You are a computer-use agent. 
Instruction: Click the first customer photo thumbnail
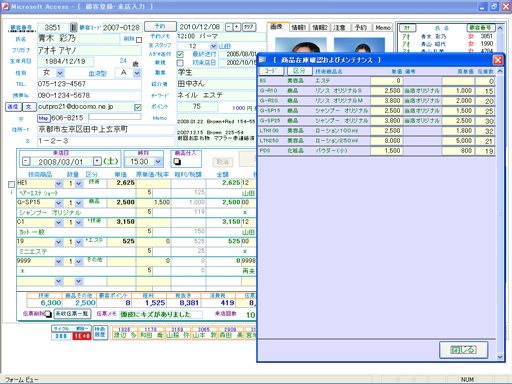coord(301,45)
